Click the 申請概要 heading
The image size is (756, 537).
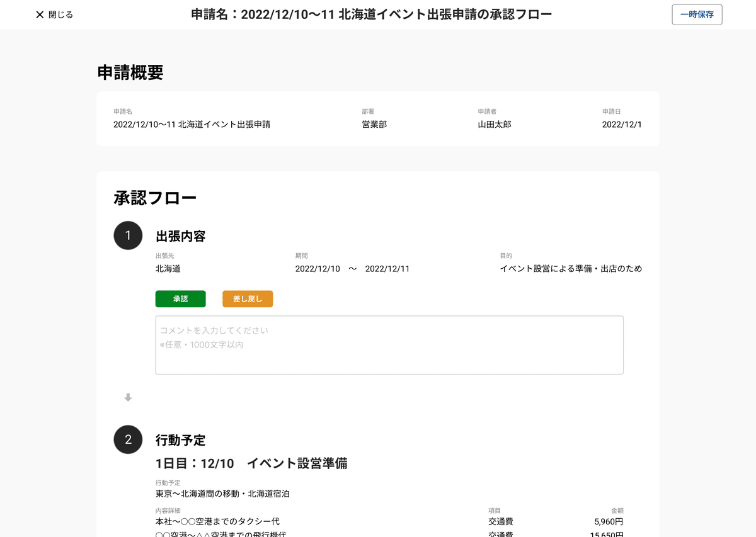(130, 72)
